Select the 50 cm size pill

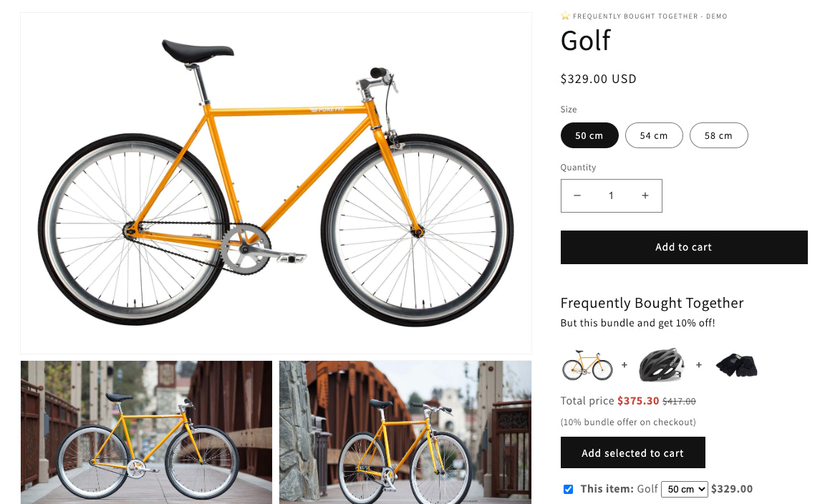pos(589,135)
